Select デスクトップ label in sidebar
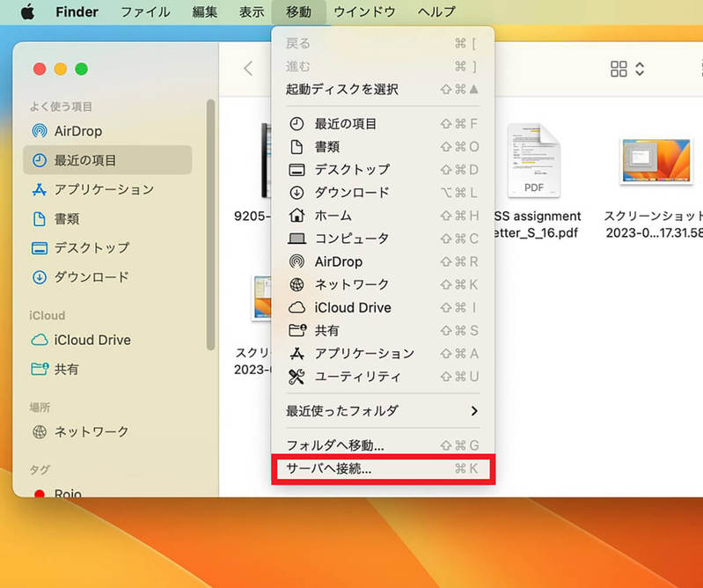703x588 pixels. point(92,248)
